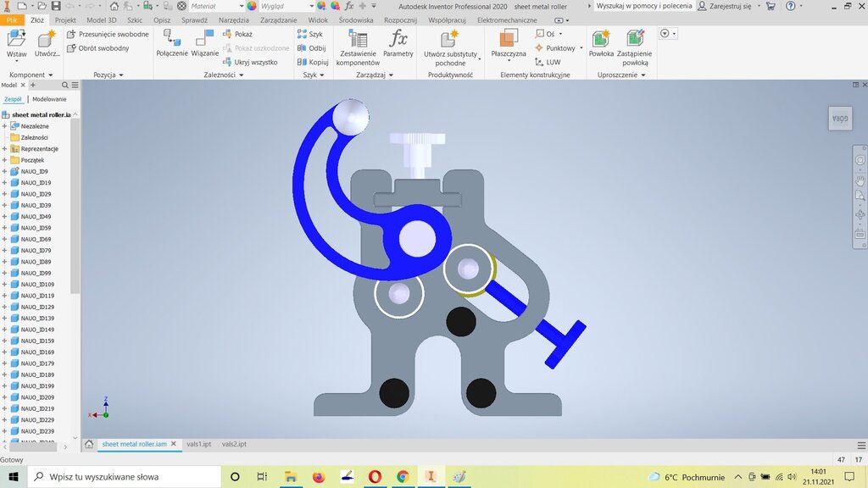Click the Wygląd appearance color wheel
Viewport: 868px width, 488px height.
(x=252, y=6)
